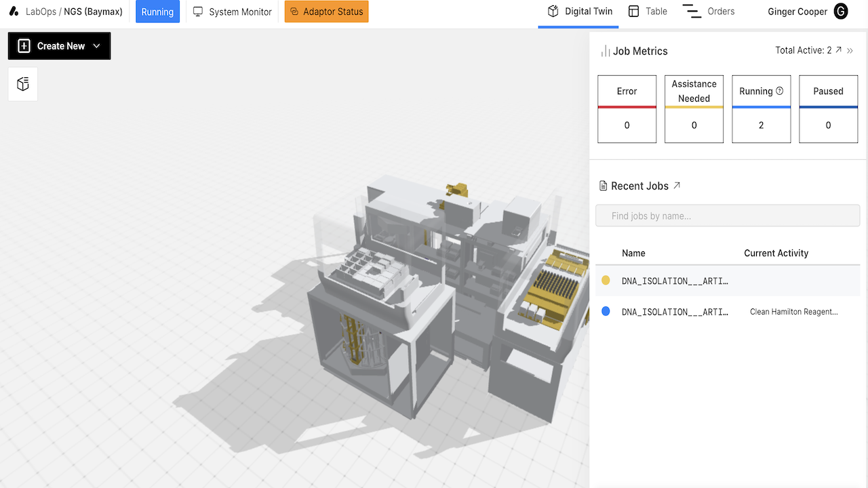Click the NGS (Baymax) breadcrumb
This screenshot has height=488, width=868.
click(93, 12)
